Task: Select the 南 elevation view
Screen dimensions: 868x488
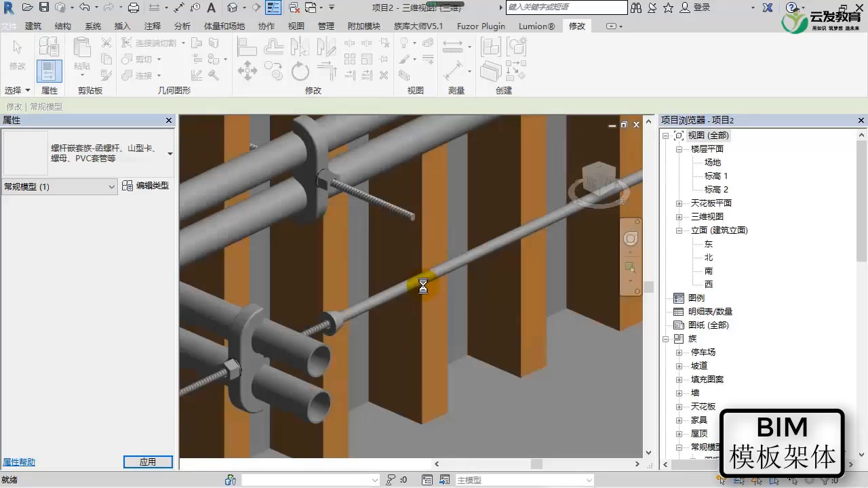Action: click(x=709, y=271)
